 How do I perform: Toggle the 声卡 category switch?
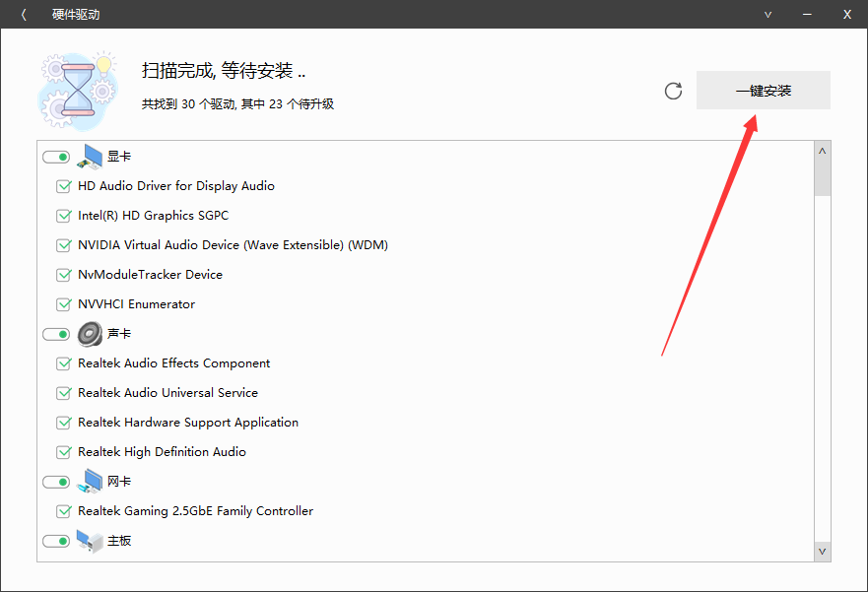click(56, 334)
